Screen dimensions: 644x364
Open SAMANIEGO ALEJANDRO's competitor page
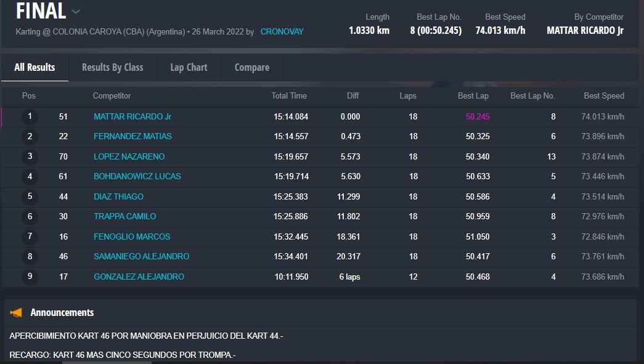141,256
